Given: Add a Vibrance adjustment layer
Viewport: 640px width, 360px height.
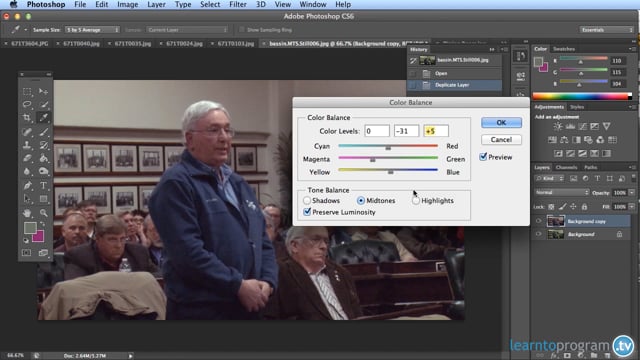Looking at the screenshot, I should [607, 127].
